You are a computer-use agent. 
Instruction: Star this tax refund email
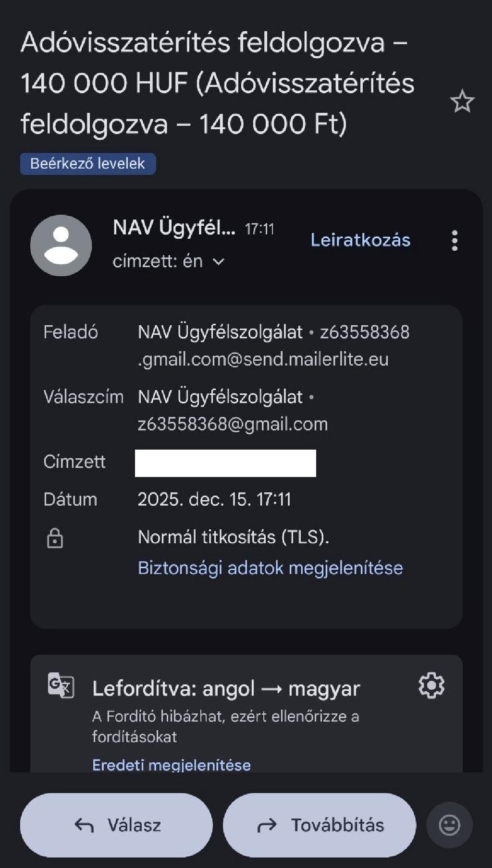tap(462, 101)
